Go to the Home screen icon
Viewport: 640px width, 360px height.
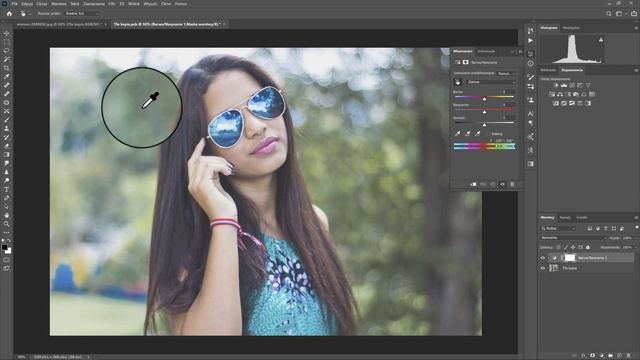[x=9, y=13]
